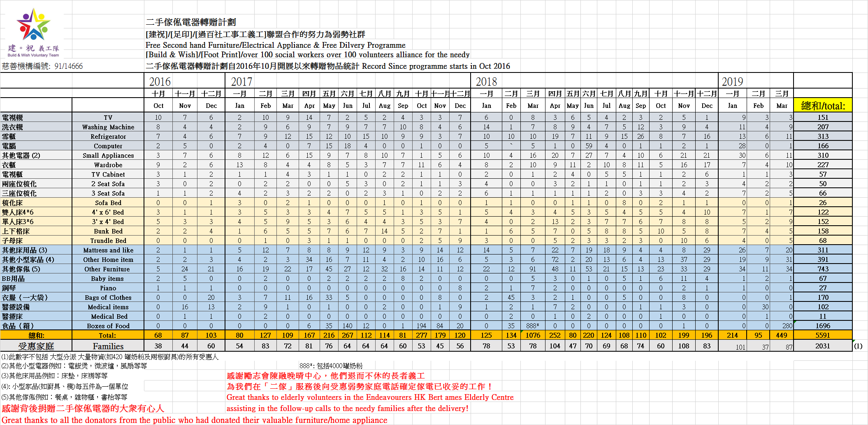868x425 pixels.
Task: Click the 慈善機構編號: 91/14666 text
Action: [x=42, y=66]
